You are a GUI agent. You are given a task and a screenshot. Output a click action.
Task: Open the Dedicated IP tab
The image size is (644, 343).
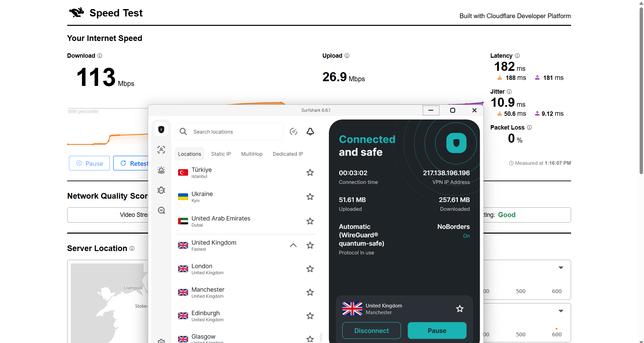(x=288, y=154)
